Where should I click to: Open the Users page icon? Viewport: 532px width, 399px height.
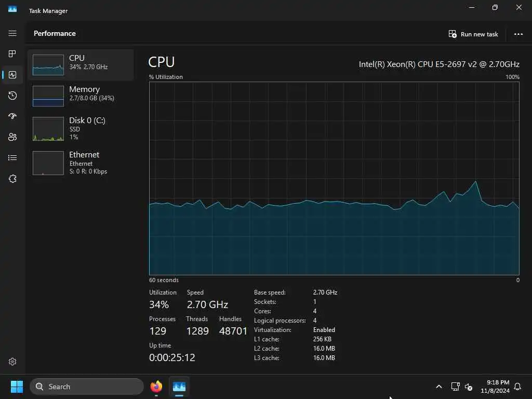[12, 137]
